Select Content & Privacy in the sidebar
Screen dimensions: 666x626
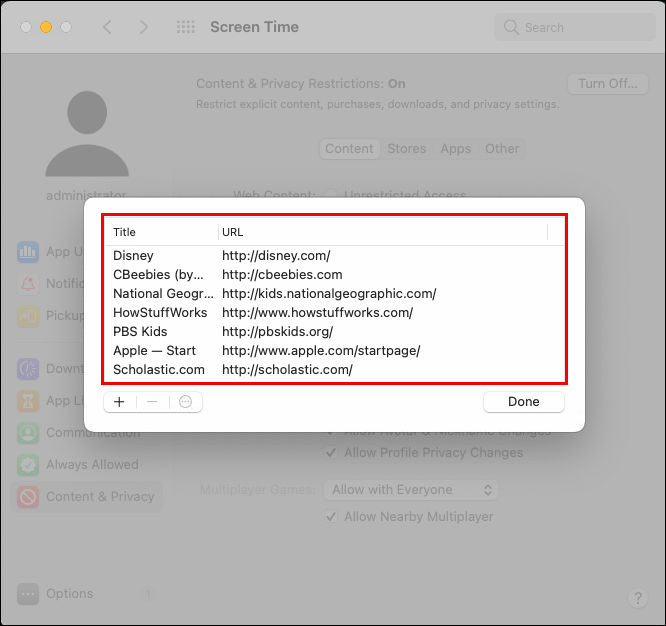[85, 496]
